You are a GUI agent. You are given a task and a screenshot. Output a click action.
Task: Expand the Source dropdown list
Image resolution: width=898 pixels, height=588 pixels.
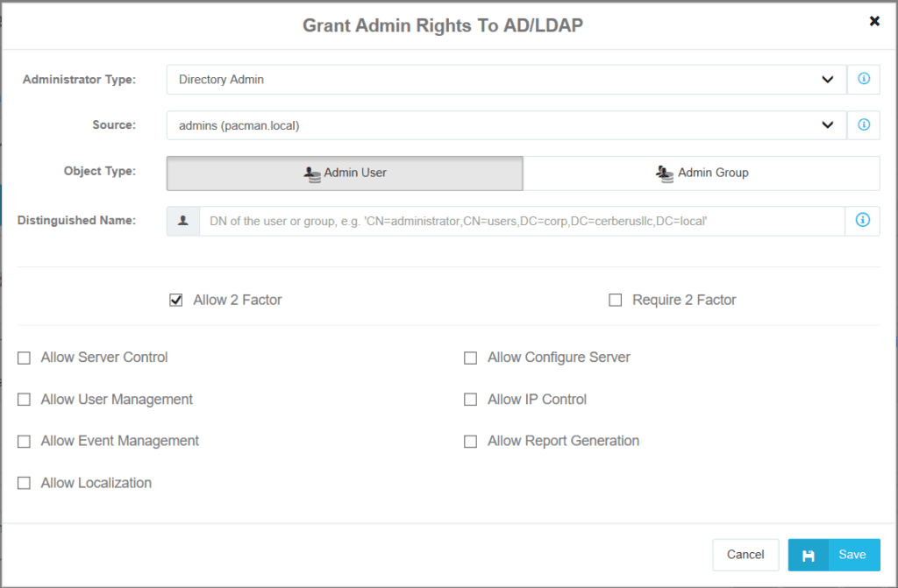point(506,125)
